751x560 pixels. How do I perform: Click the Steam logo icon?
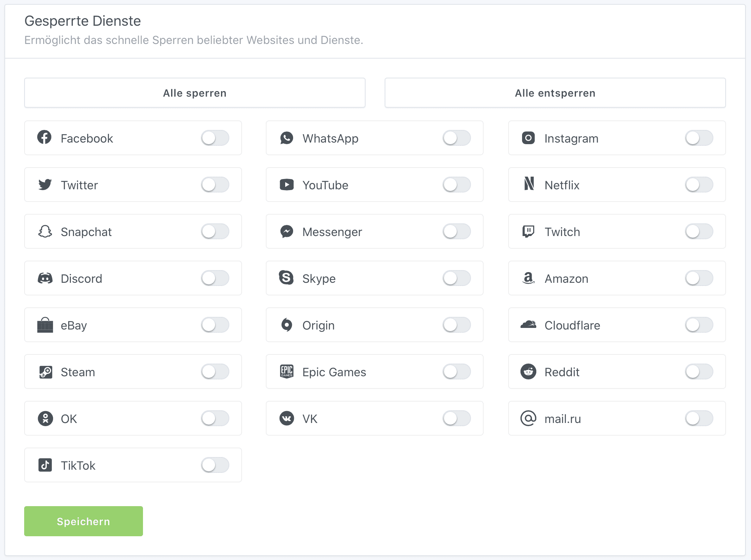pyautogui.click(x=46, y=372)
